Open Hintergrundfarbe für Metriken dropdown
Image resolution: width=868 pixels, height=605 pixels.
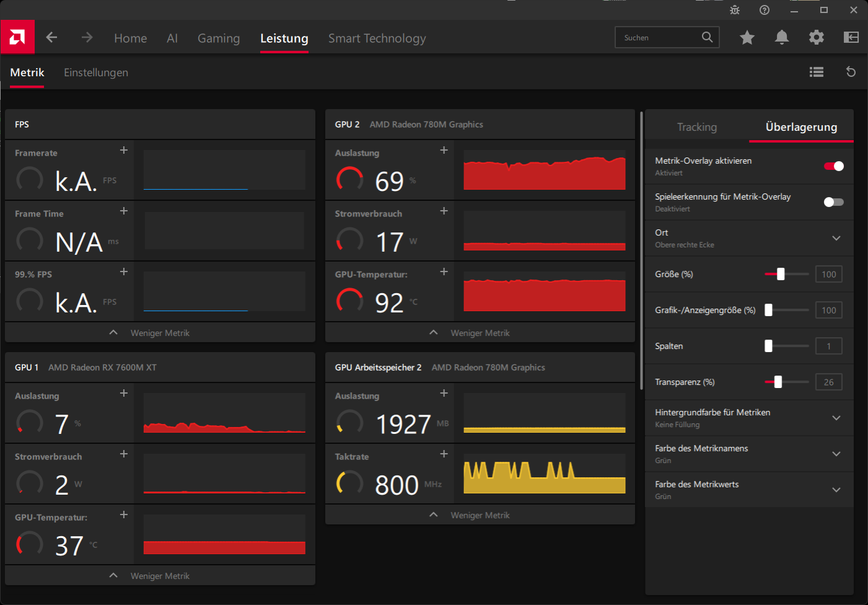836,418
